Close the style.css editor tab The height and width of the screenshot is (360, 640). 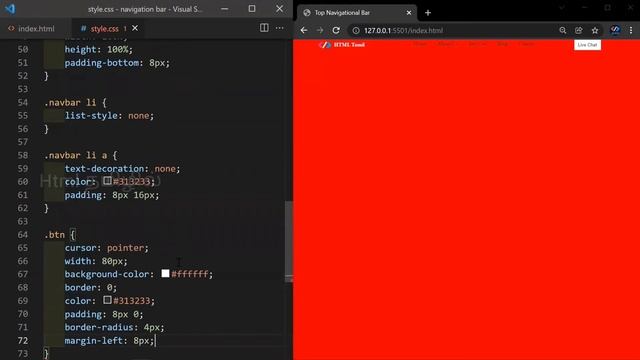point(135,28)
